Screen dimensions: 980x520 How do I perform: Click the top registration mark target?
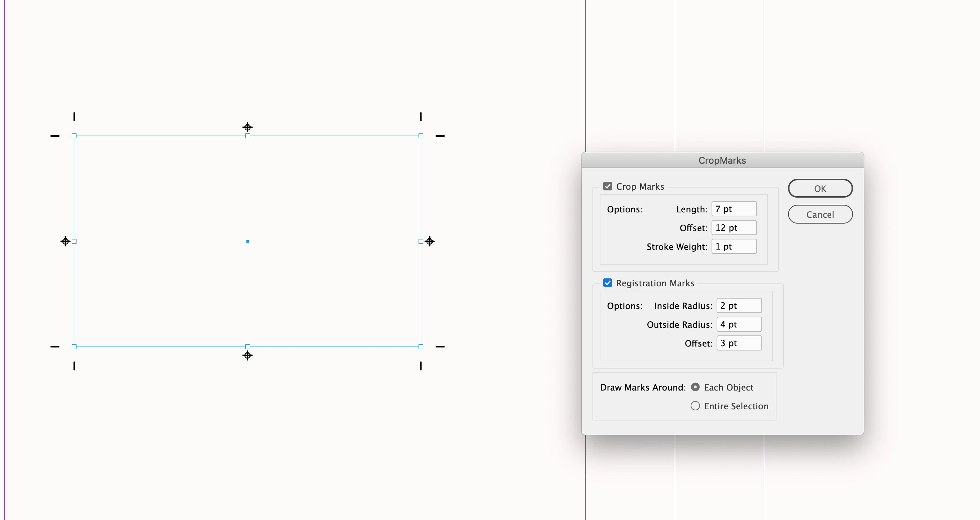tap(248, 127)
